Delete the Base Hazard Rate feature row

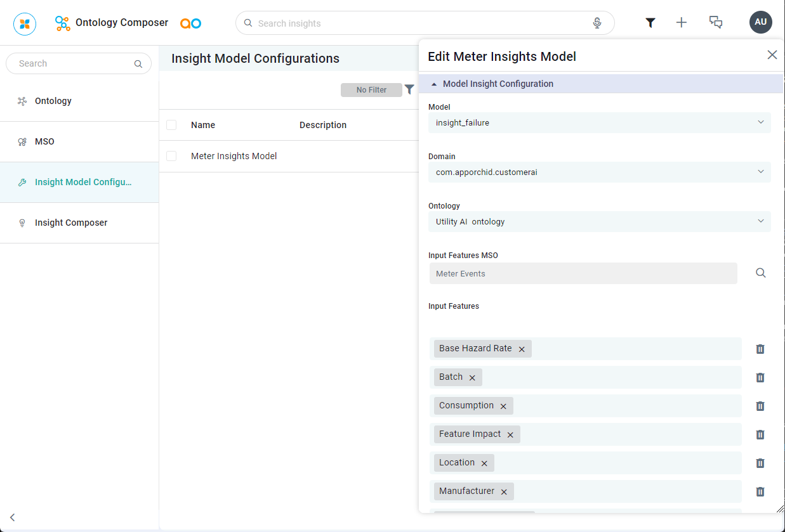tap(760, 349)
